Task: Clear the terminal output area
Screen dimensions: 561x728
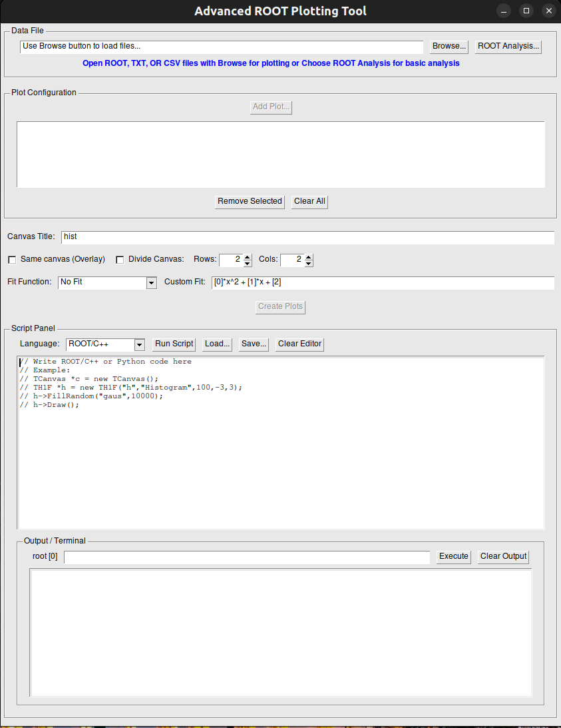Action: coord(502,556)
